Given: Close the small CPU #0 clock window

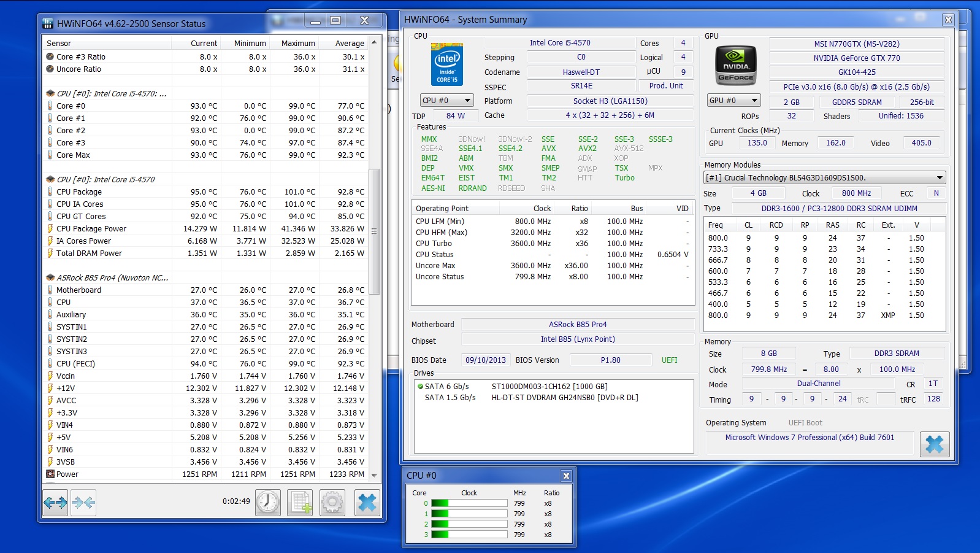Looking at the screenshot, I should [566, 476].
